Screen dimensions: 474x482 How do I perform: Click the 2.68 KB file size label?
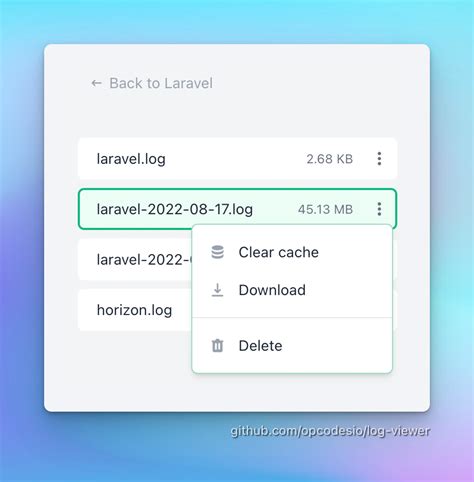coord(330,159)
